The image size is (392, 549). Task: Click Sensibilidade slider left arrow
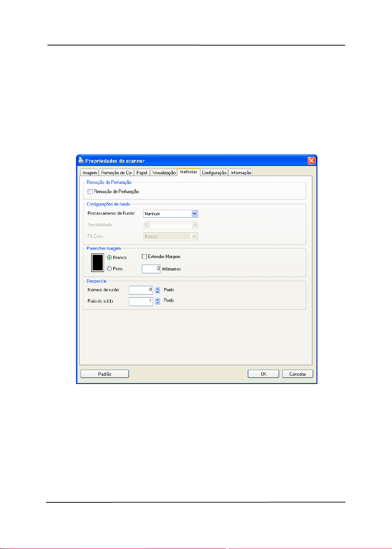[x=146, y=225]
